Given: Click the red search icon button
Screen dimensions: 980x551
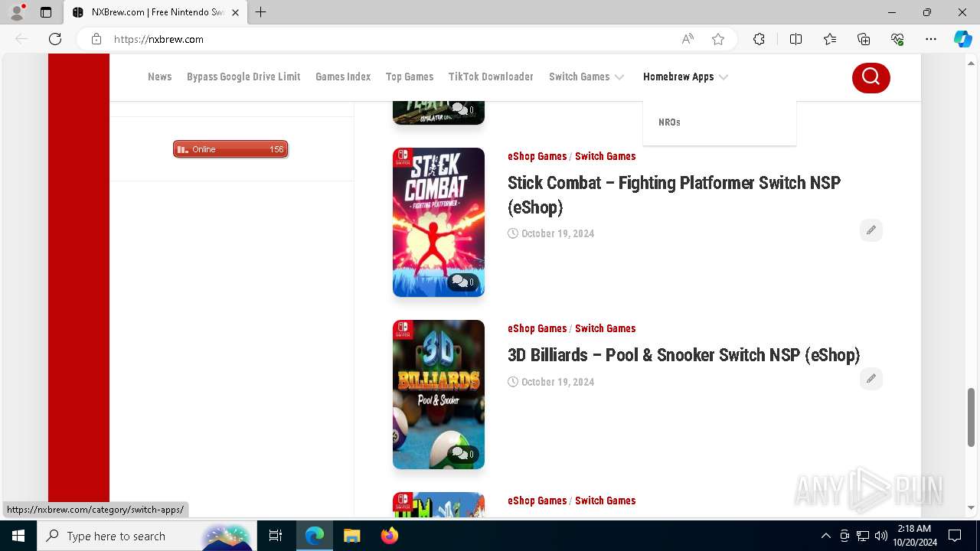Looking at the screenshot, I should coord(871,77).
